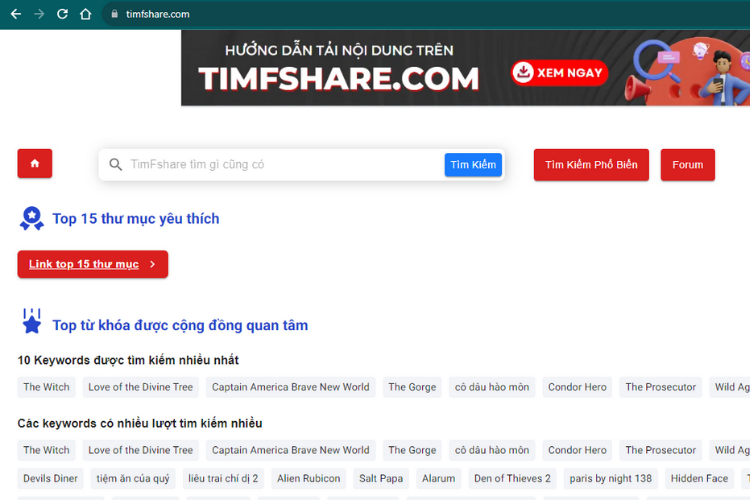Go back with the browser back arrow
Screen dimensions: 750x500
tap(16, 14)
